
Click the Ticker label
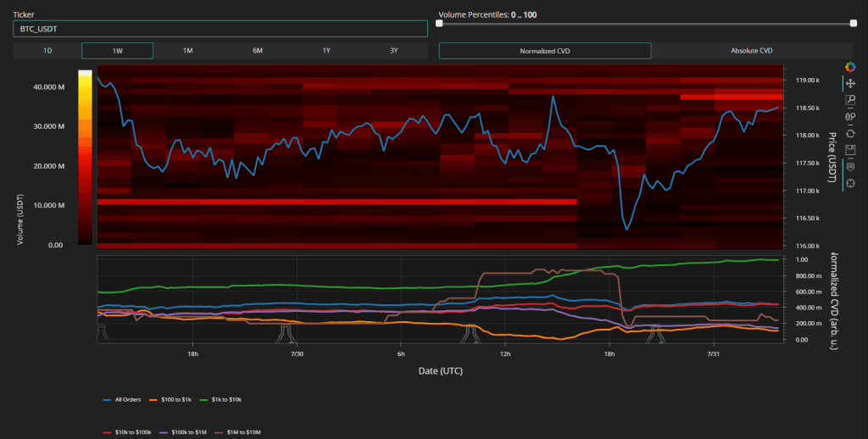[23, 15]
